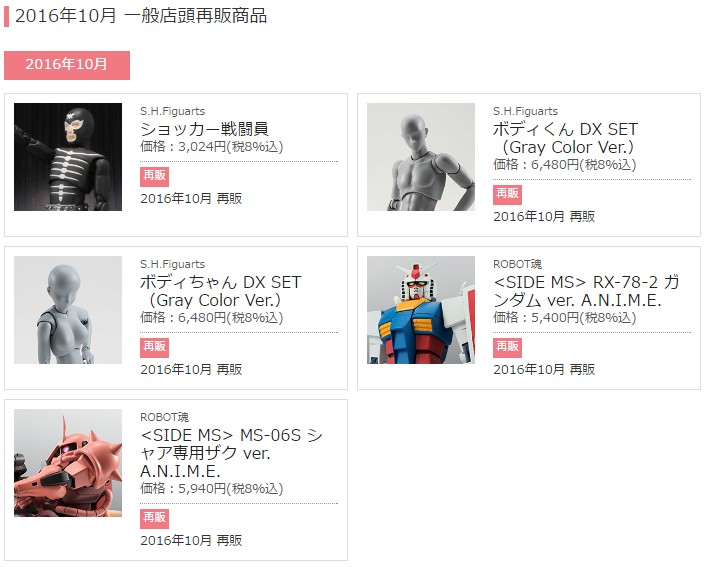
Task: Open the RX-78-2 Gundam figure image
Action: coord(421,310)
